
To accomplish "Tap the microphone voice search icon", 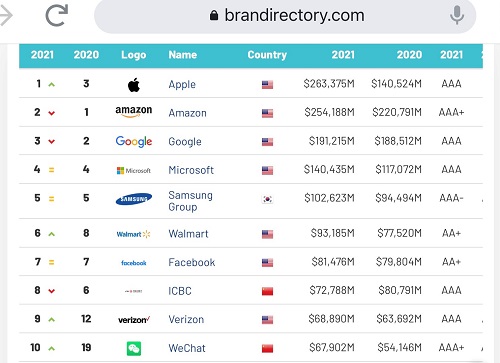I will tap(457, 15).
